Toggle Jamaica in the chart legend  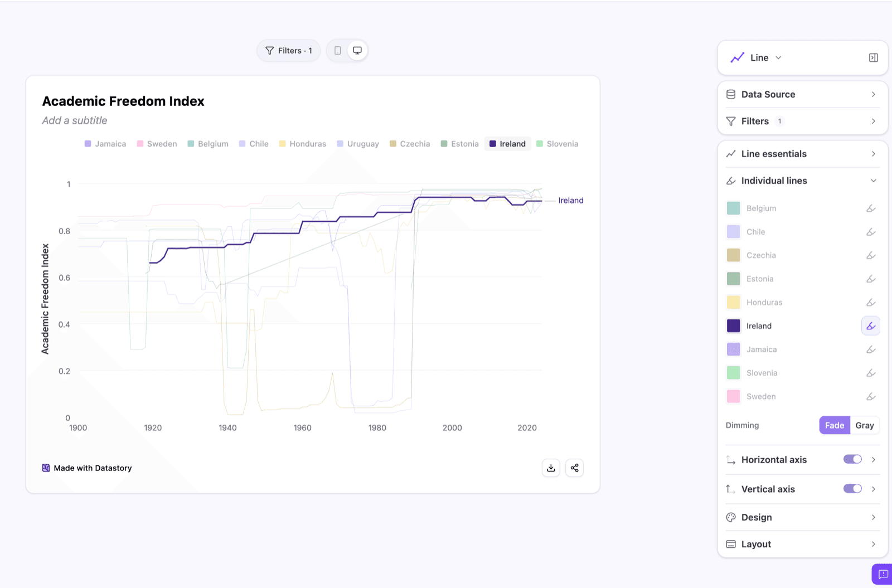tap(105, 144)
